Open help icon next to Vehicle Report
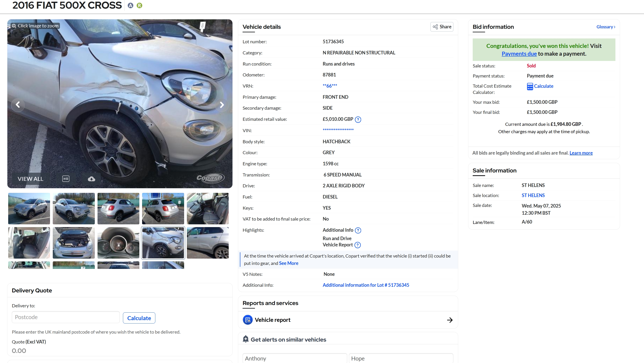The height and width of the screenshot is (363, 644). [x=358, y=245]
